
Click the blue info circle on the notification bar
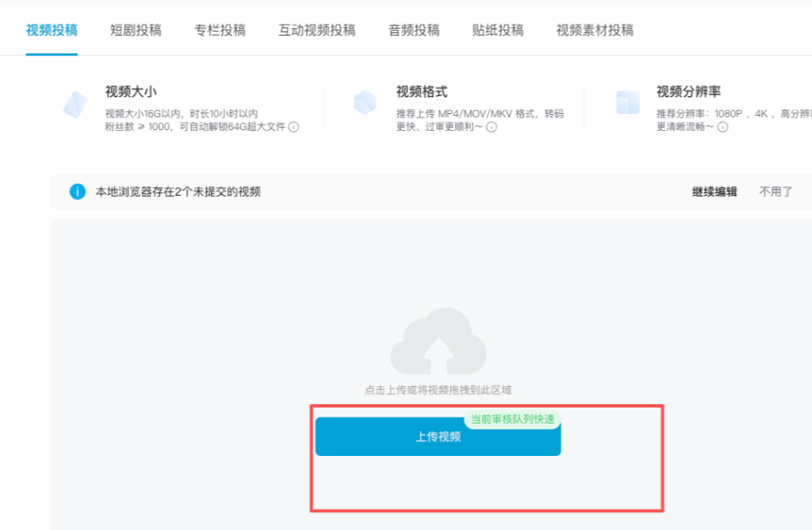pyautogui.click(x=77, y=191)
